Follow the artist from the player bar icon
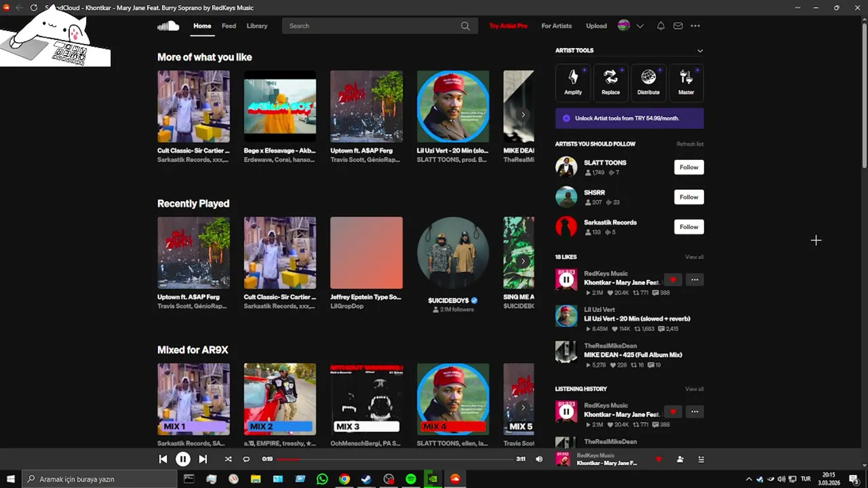Viewport: 868px width, 488px height. (680, 459)
